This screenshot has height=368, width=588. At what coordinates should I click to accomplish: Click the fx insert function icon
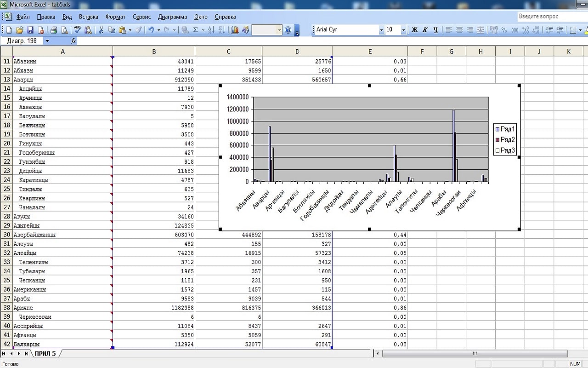[73, 41]
